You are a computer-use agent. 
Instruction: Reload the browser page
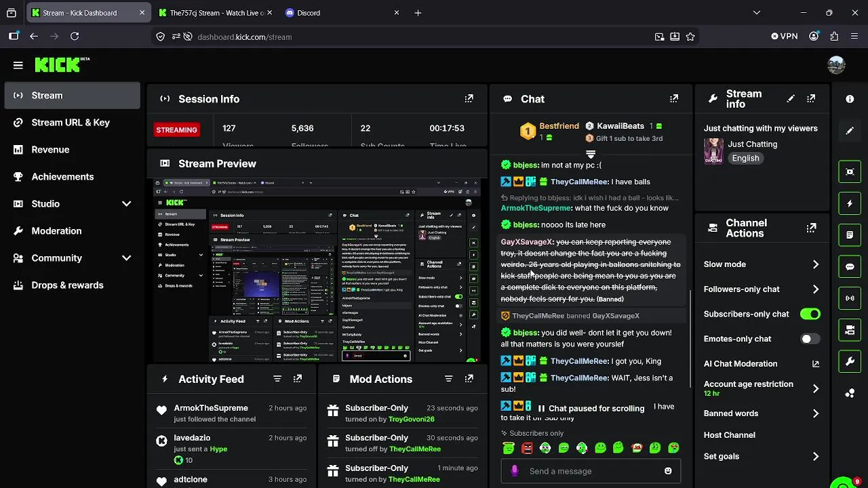75,37
